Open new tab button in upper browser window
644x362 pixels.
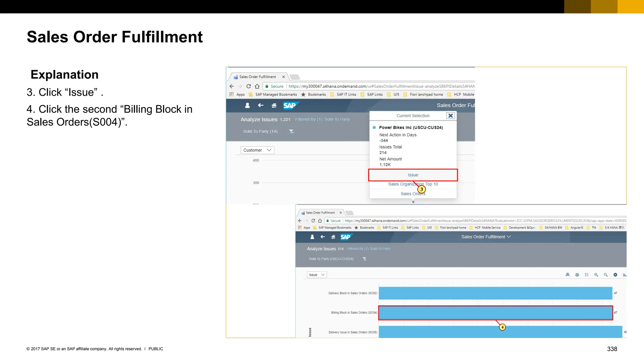pyautogui.click(x=295, y=77)
